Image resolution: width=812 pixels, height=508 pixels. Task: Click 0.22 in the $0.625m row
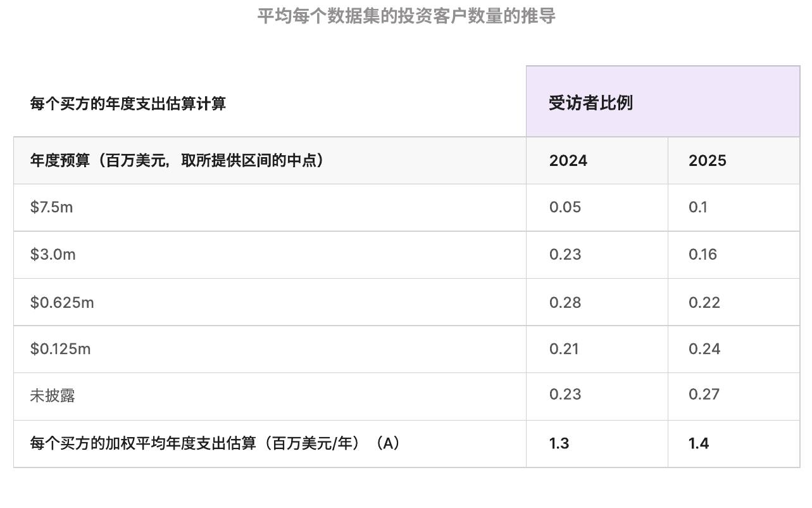[x=704, y=303]
